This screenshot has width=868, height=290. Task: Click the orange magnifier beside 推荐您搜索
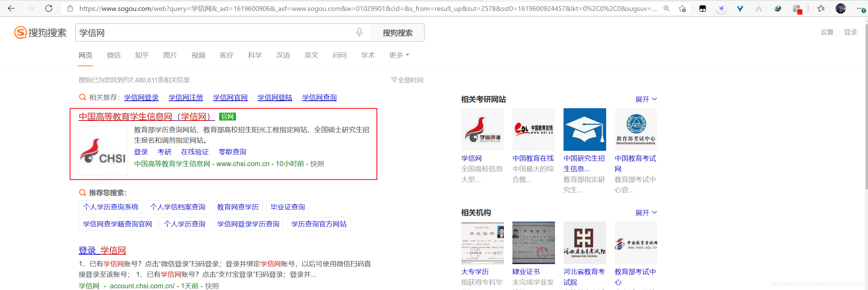82,193
